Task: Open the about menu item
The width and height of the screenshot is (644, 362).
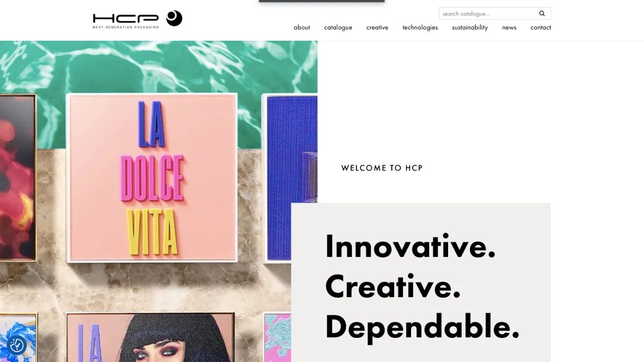Action: tap(302, 27)
